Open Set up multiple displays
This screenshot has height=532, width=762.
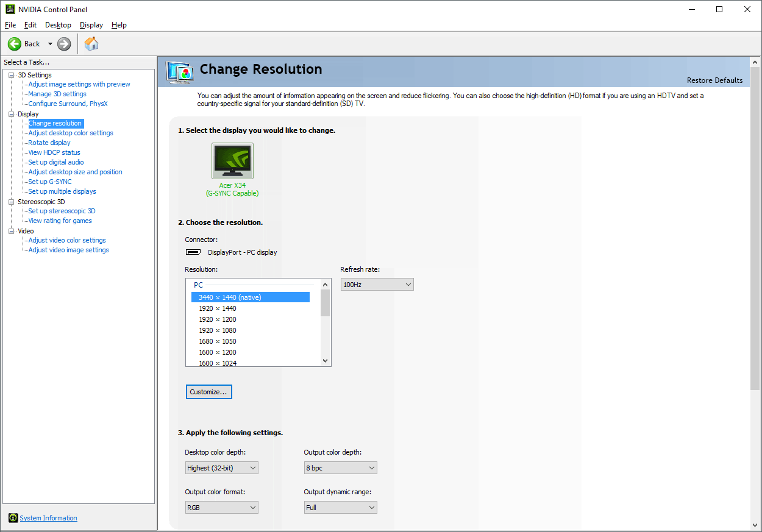pos(62,191)
